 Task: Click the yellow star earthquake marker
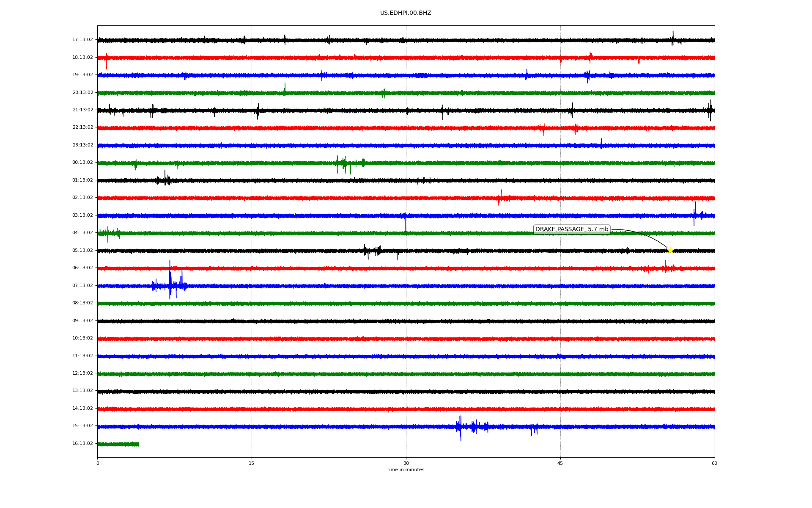click(x=670, y=250)
